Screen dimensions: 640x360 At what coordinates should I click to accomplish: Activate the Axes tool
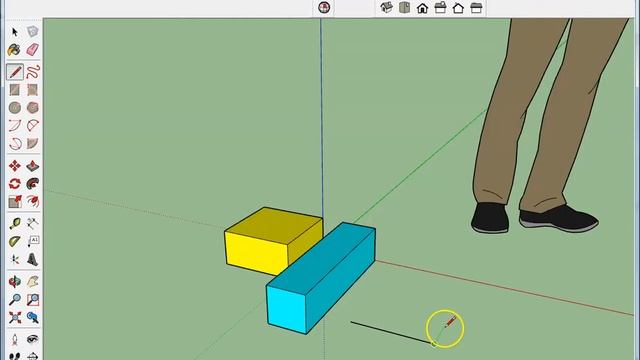coord(15,259)
